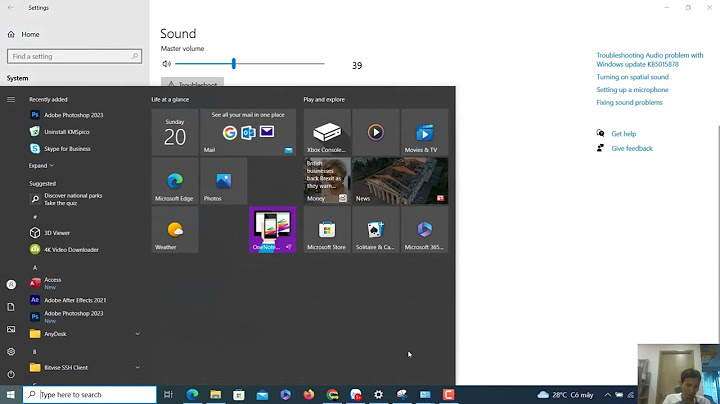Mute using the speaker icon beside Master volume

click(x=166, y=64)
